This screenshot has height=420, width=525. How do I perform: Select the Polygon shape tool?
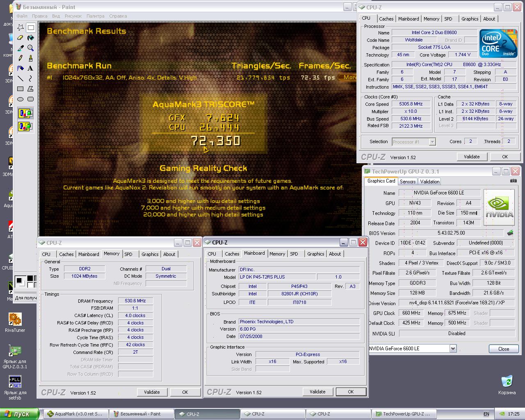coord(31,89)
